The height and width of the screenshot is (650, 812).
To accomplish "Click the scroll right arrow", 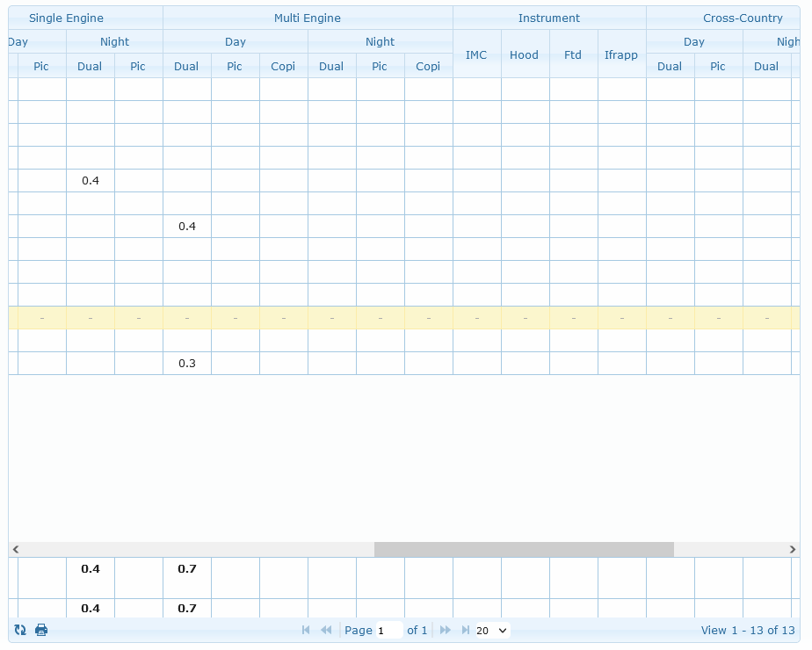I will [x=793, y=549].
